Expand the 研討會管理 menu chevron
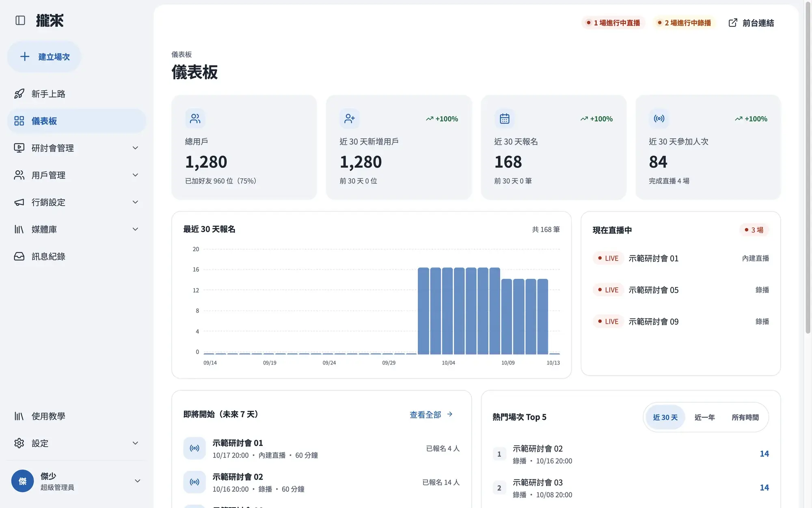812x508 pixels. (x=135, y=148)
